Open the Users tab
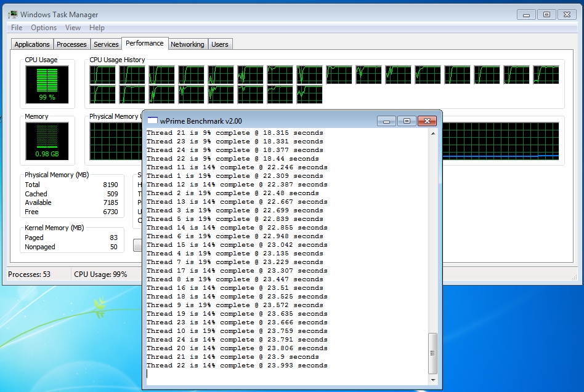584x392 pixels. click(x=220, y=44)
